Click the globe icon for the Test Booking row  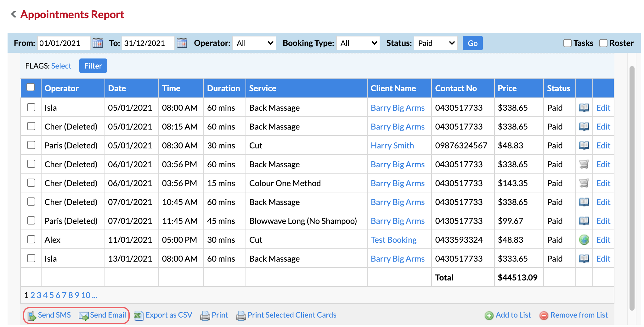coord(584,240)
